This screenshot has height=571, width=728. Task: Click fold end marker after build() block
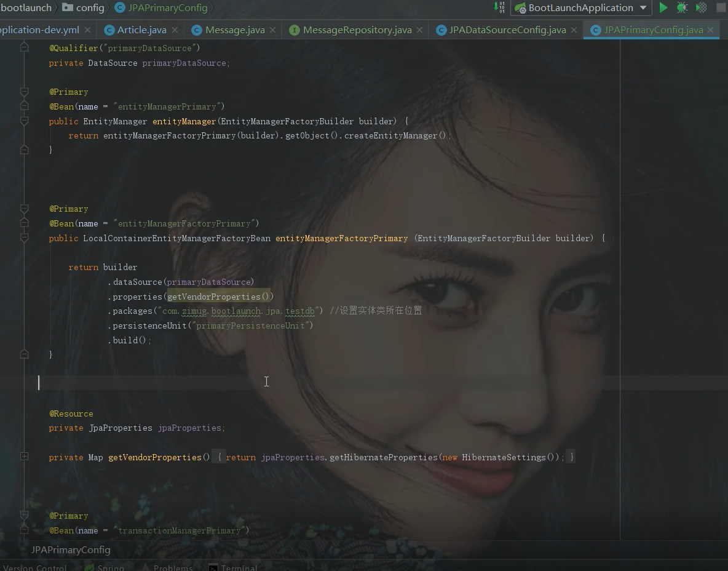point(25,354)
